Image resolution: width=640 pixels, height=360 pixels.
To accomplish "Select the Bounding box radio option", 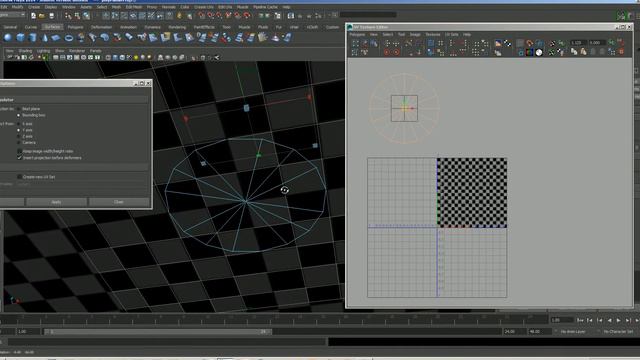I will (x=18, y=115).
